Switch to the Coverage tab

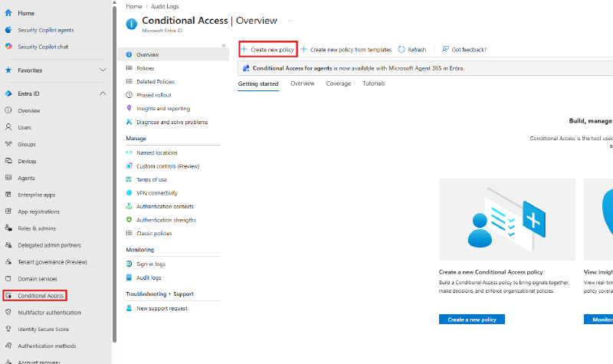click(x=339, y=84)
